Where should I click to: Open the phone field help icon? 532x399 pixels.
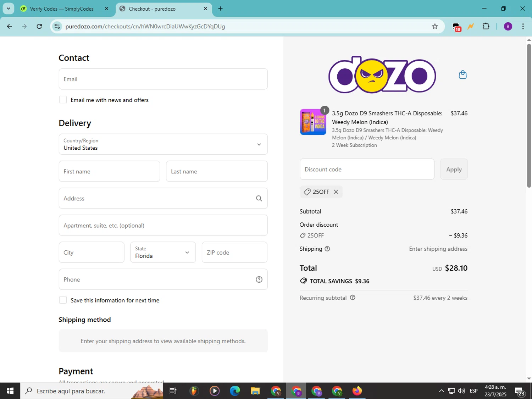tap(259, 279)
